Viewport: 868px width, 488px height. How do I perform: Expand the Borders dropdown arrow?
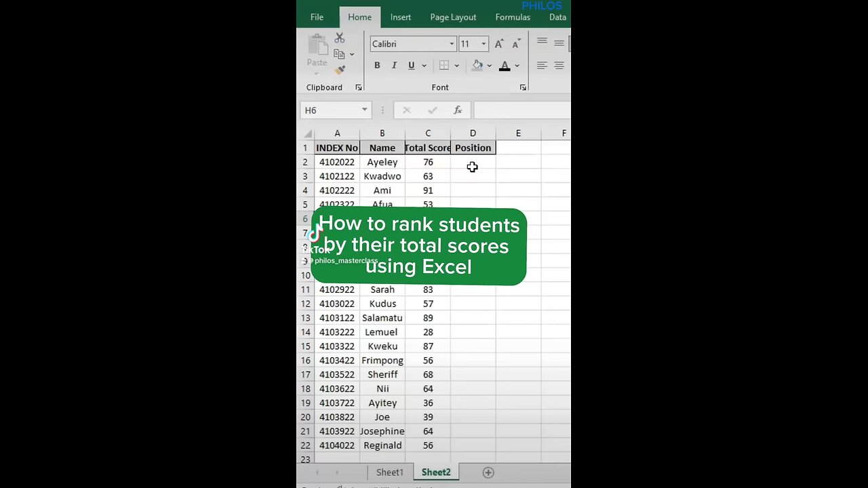pos(456,66)
